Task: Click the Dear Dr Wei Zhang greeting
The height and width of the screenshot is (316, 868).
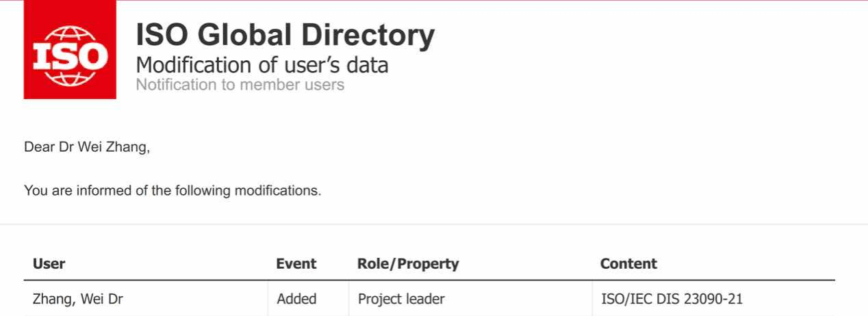Action: (x=87, y=147)
